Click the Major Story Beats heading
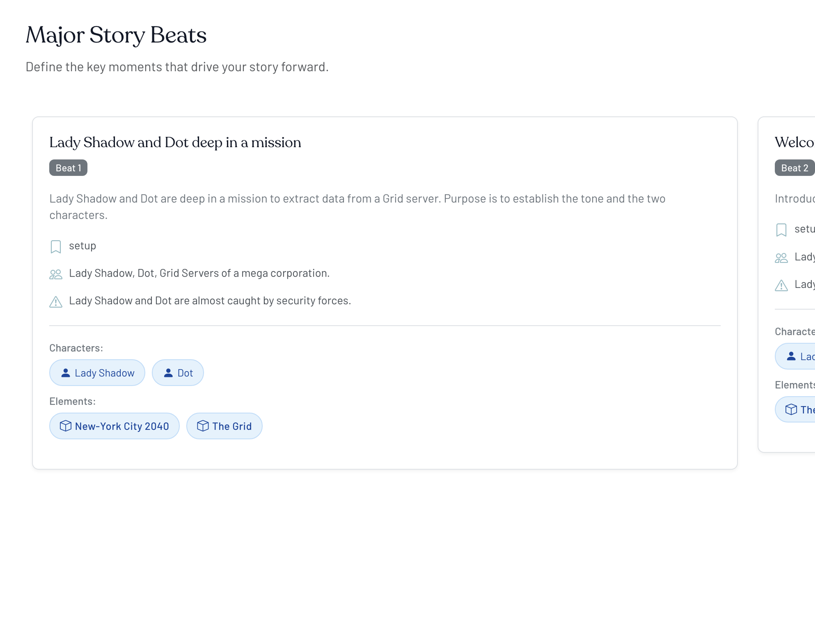 click(x=116, y=35)
